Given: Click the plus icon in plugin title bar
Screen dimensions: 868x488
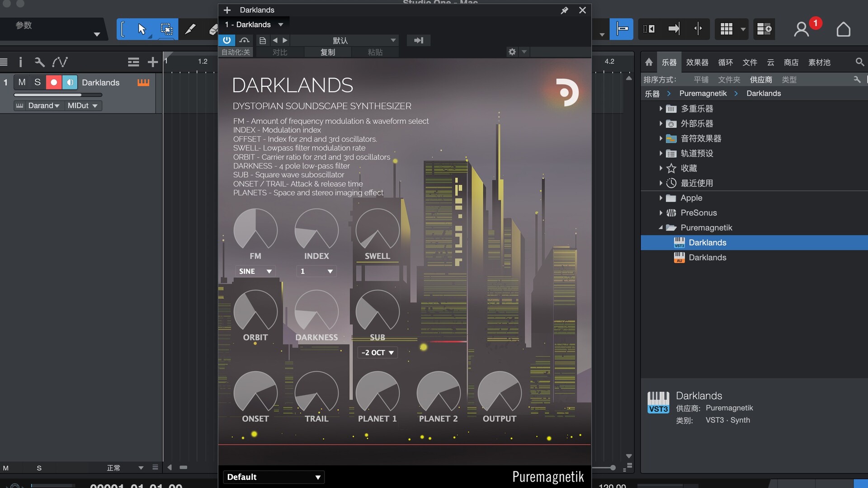Looking at the screenshot, I should [x=227, y=10].
